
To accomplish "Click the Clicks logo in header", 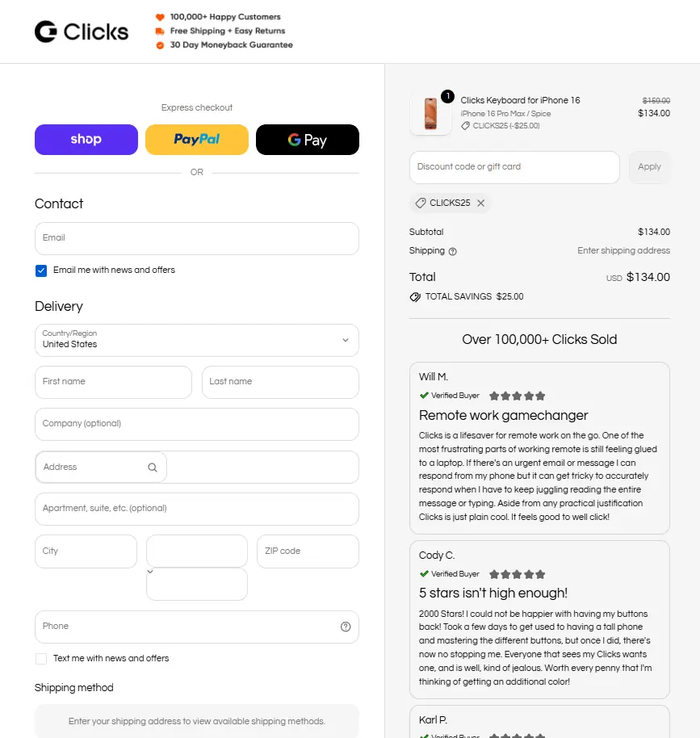I will 82,31.
